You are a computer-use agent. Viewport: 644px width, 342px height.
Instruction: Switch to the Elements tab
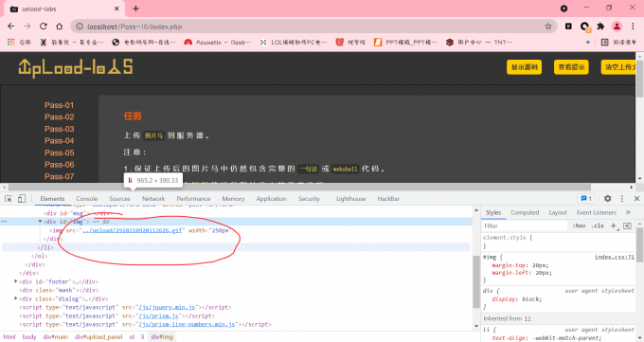(x=52, y=199)
